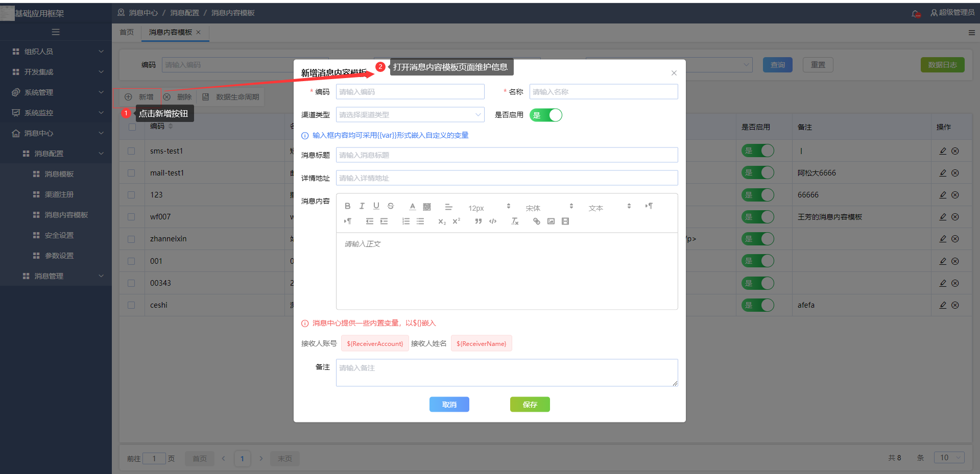Image resolution: width=980 pixels, height=474 pixels.
Task: Open the 文本 heading style dropdown
Action: tap(610, 207)
